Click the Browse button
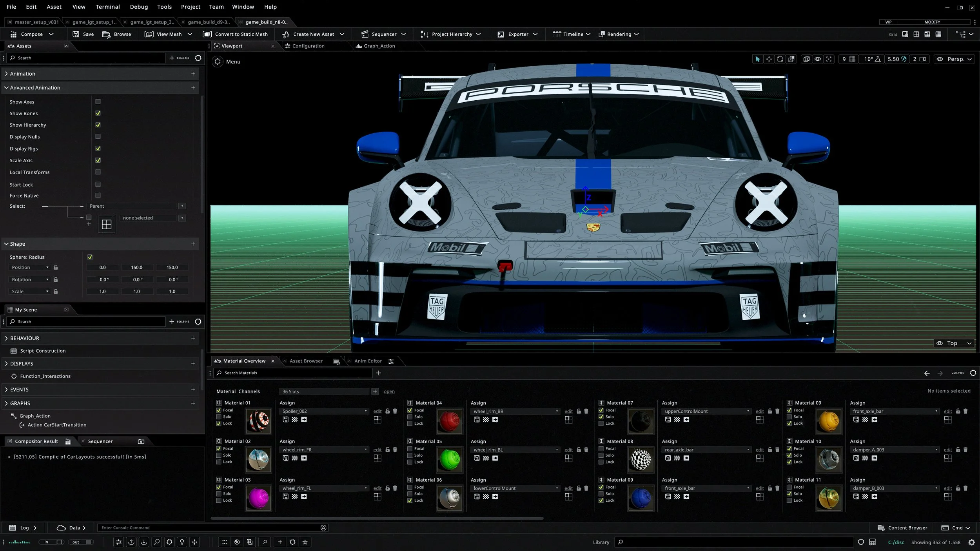 point(117,34)
